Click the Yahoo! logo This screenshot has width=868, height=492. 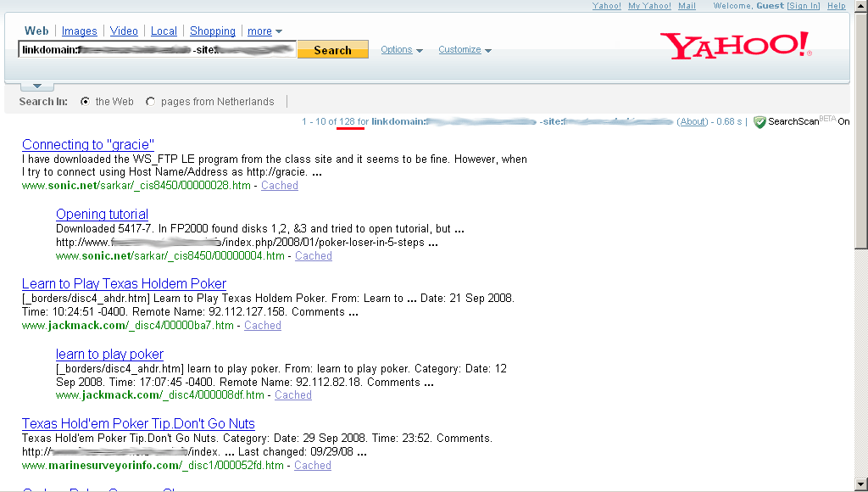736,46
